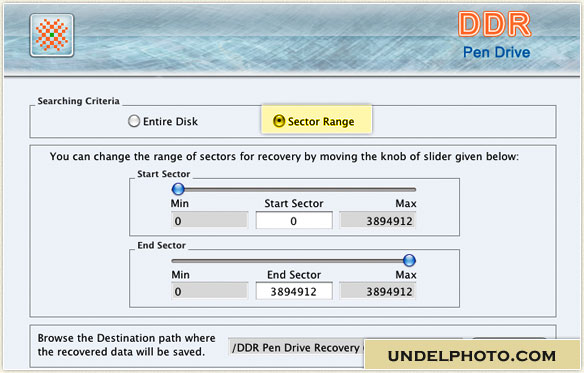584x373 pixels.
Task: Select the Entire Disk radio button
Action: 134,121
